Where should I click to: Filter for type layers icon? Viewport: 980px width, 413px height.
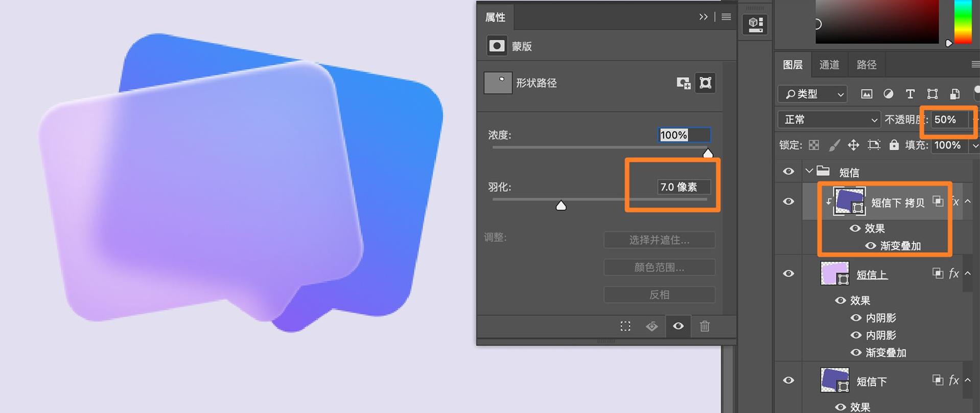coord(910,94)
